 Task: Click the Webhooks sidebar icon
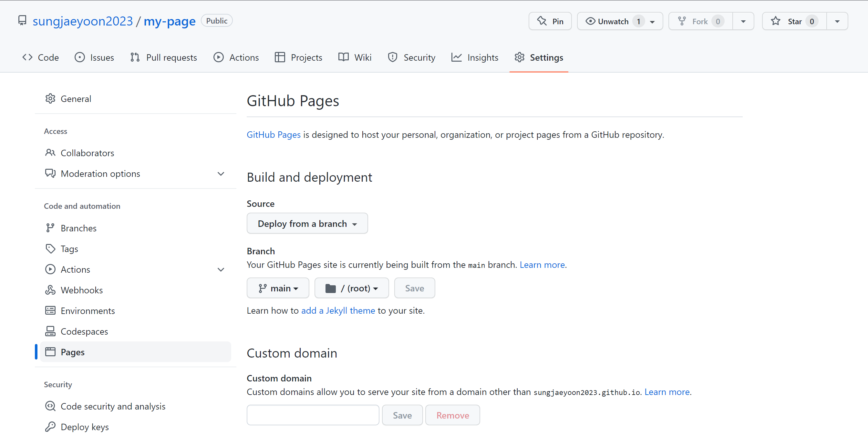pyautogui.click(x=50, y=290)
